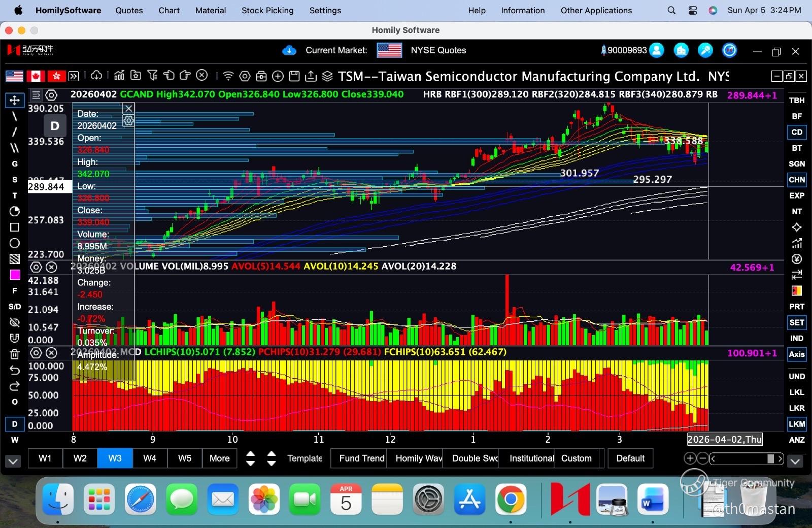Close the volume indicator panel
This screenshot has width=812, height=528.
(51, 267)
